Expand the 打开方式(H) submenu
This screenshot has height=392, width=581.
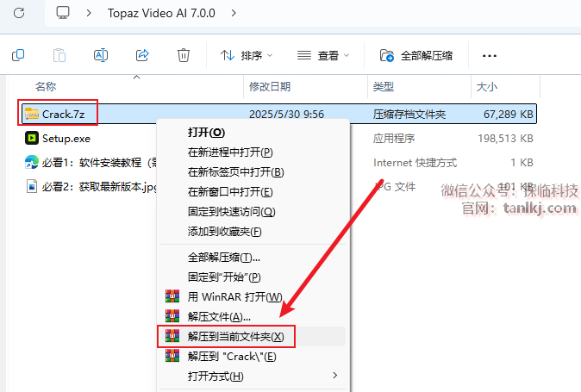(253, 376)
